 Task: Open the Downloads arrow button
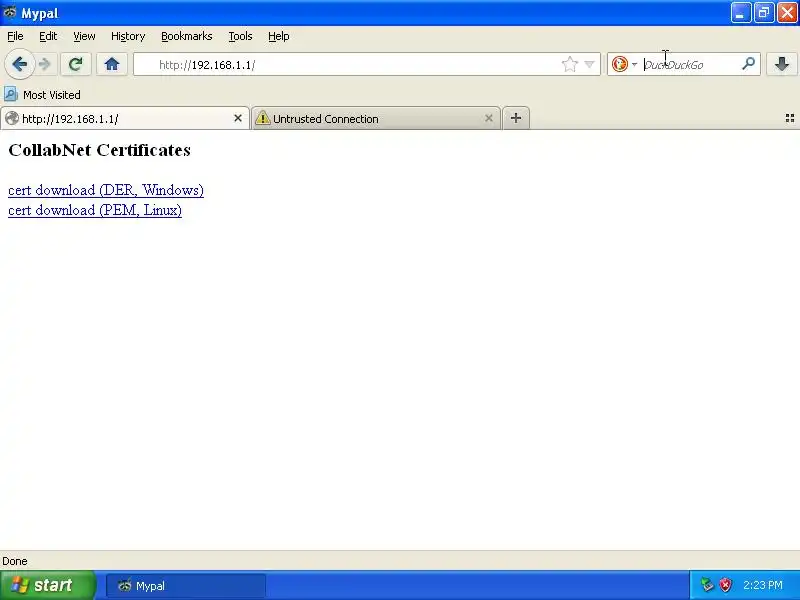782,64
